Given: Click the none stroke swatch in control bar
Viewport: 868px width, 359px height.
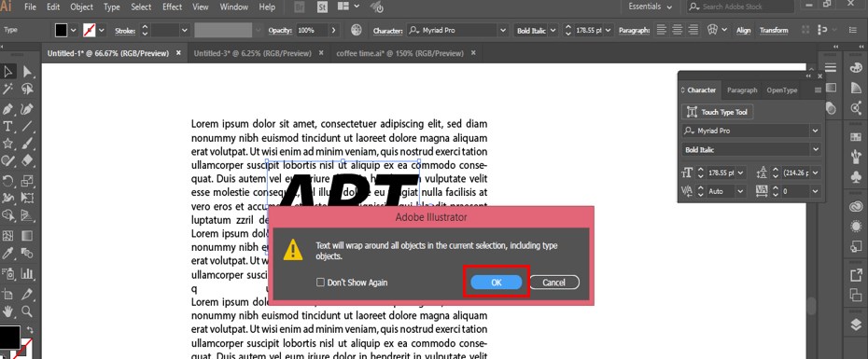Looking at the screenshot, I should pos(90,31).
